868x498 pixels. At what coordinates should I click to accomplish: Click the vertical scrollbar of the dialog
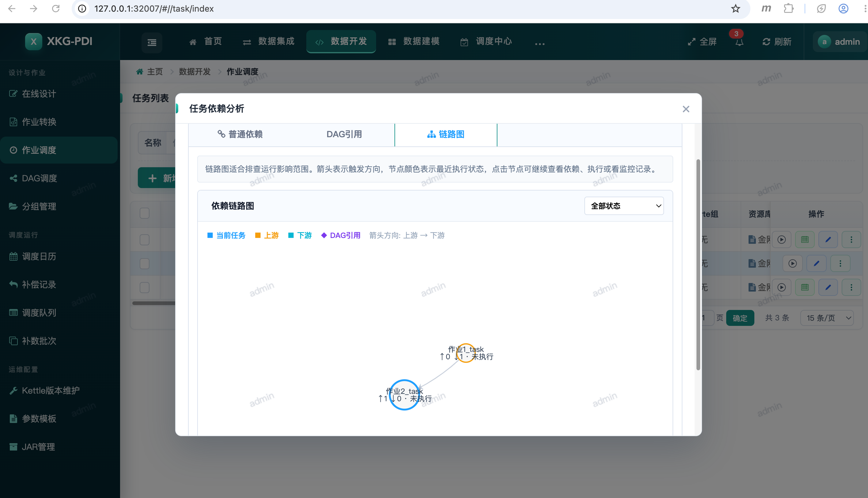point(698,264)
